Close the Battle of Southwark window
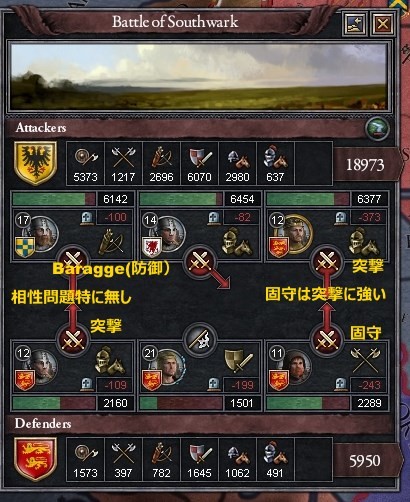 click(x=383, y=23)
